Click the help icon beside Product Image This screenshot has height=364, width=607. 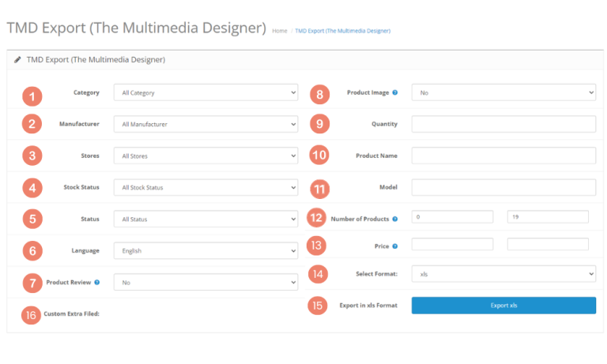click(x=395, y=92)
